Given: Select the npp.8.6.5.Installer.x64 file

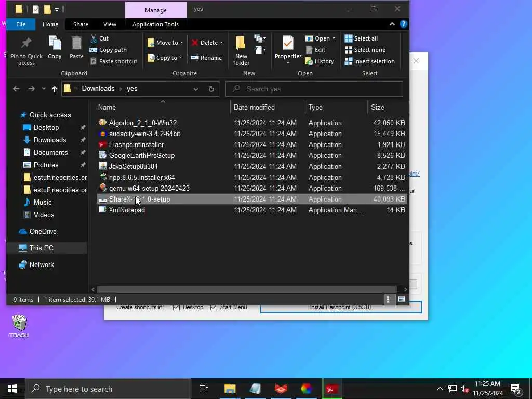Looking at the screenshot, I should pyautogui.click(x=251, y=177).
